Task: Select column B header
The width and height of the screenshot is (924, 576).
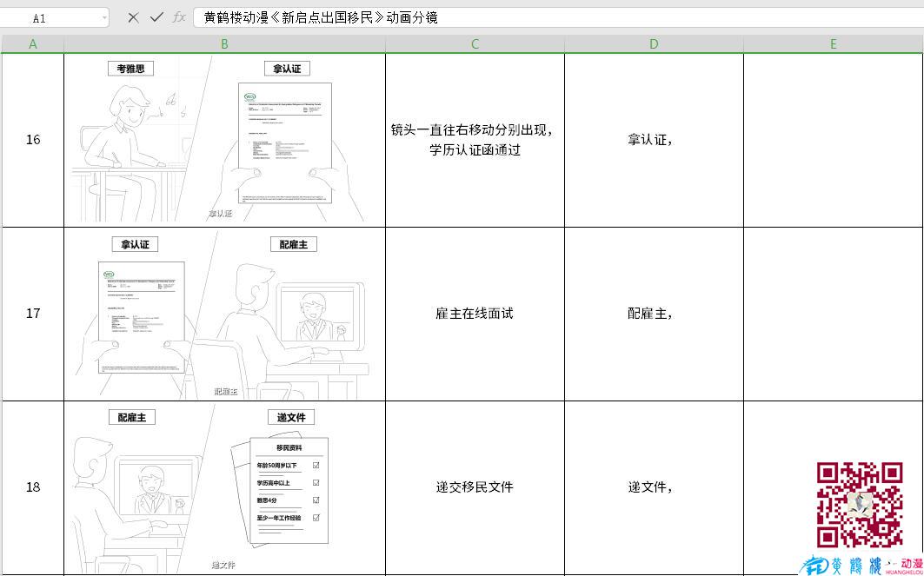Action: [x=224, y=44]
